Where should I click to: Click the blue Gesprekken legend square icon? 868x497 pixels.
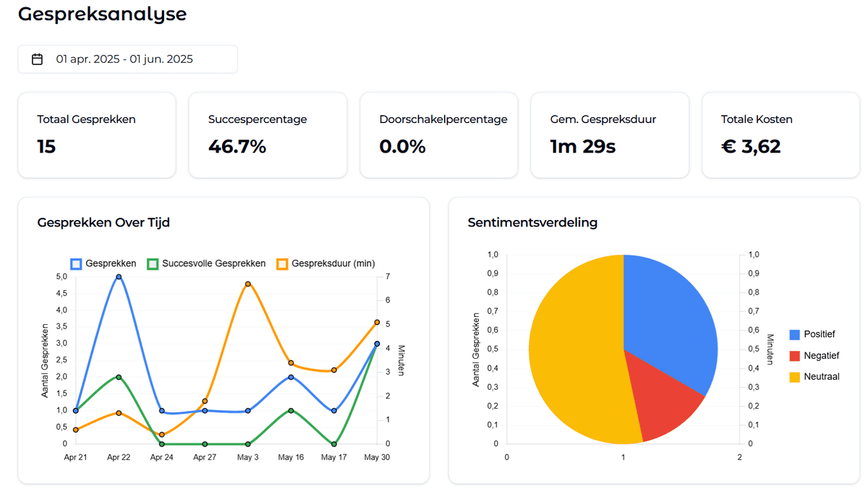click(x=75, y=263)
